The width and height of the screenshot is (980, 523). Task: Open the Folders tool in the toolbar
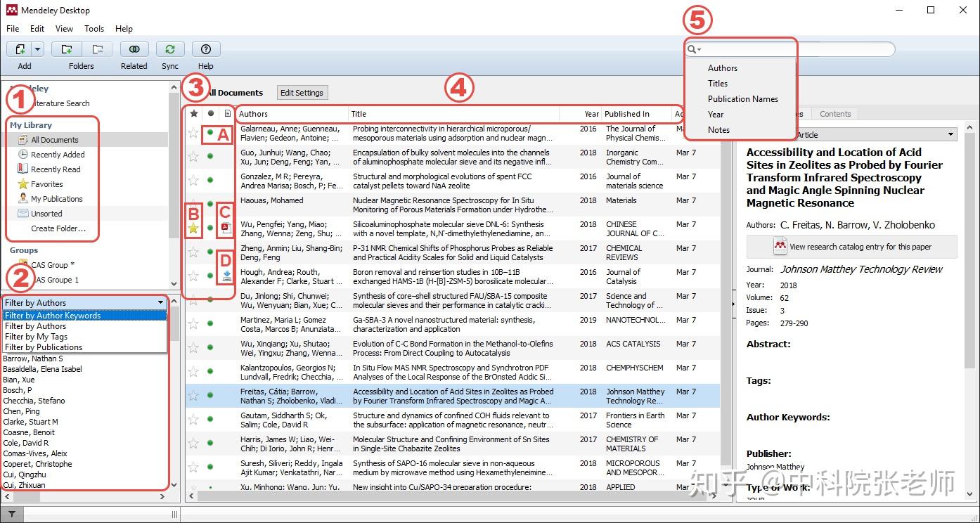(x=67, y=49)
